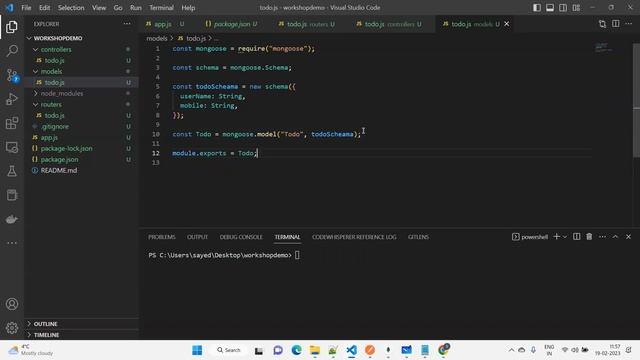The image size is (640, 360).
Task: Open the File menu
Action: tap(26, 7)
